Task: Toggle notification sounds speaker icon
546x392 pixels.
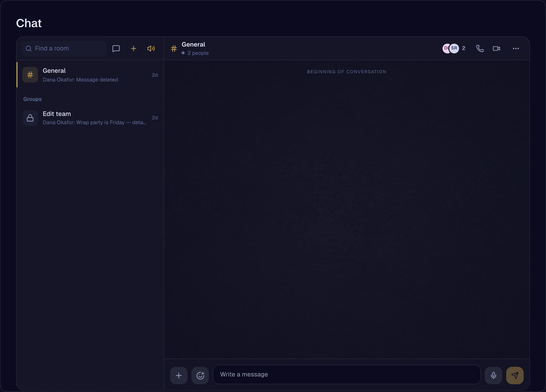Action: click(151, 49)
